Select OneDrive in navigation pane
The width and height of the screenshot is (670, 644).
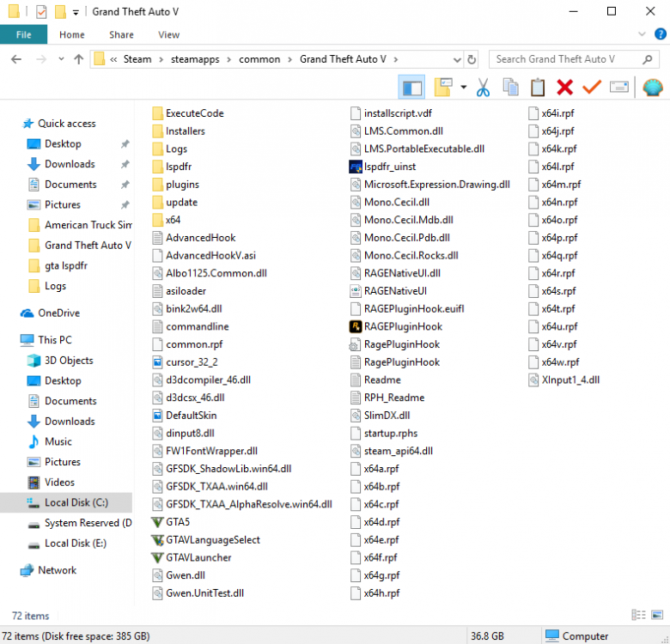[58, 313]
